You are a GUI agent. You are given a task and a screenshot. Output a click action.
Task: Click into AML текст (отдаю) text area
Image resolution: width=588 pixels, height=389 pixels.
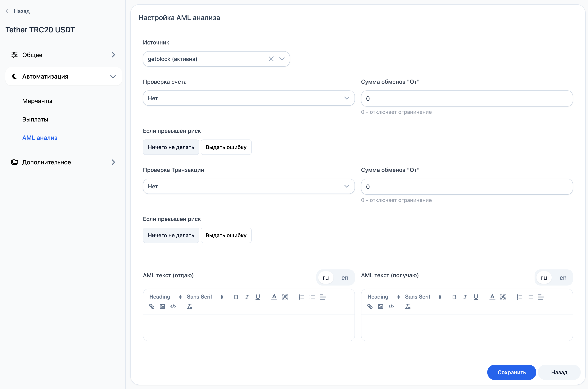(249, 327)
